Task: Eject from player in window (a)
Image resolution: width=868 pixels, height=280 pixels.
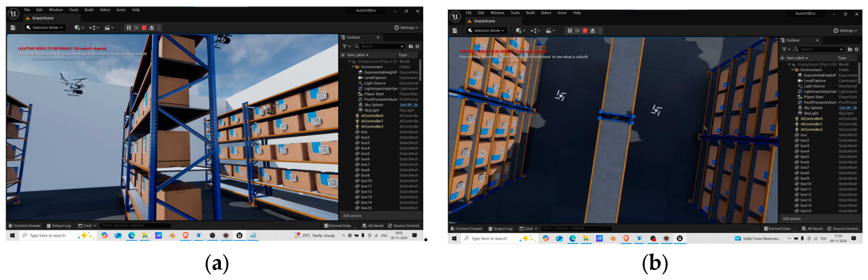Action: tap(152, 28)
